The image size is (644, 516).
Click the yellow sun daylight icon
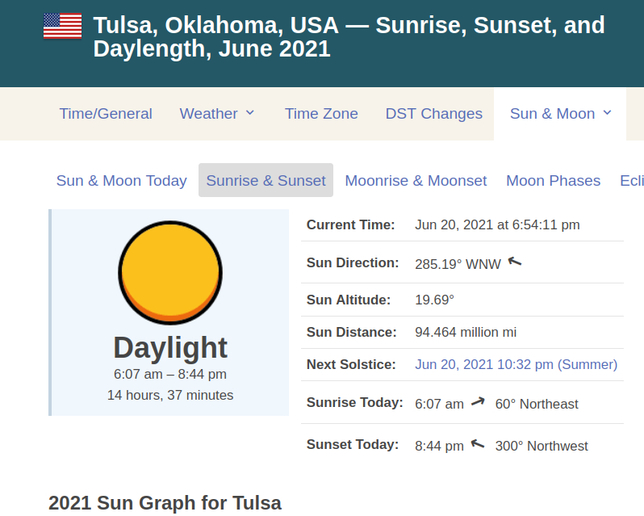pos(170,272)
